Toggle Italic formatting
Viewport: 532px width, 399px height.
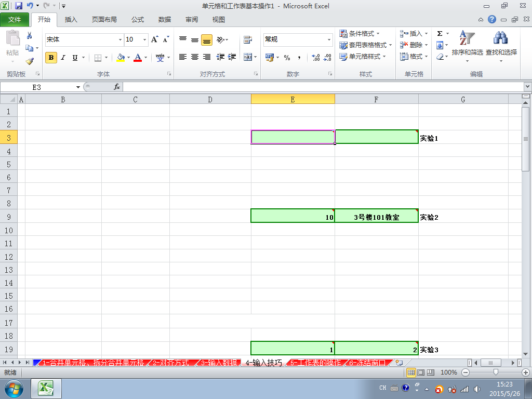[63, 58]
